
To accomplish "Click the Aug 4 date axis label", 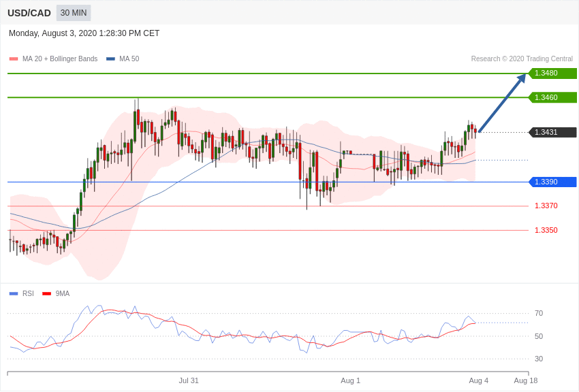I will tap(479, 380).
